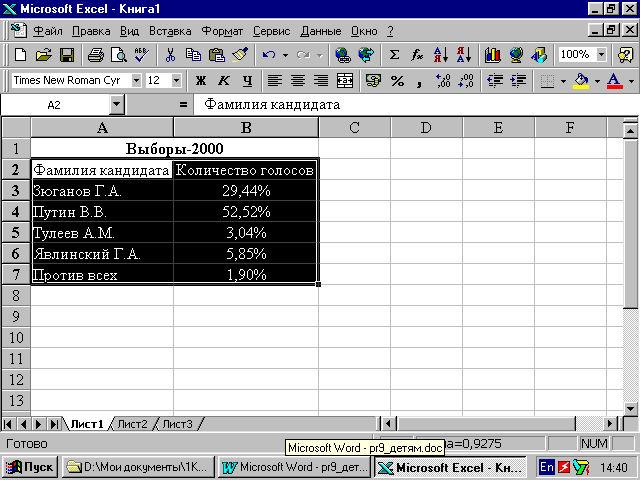Merge and center cells icon
The image size is (640, 480).
coord(345,80)
